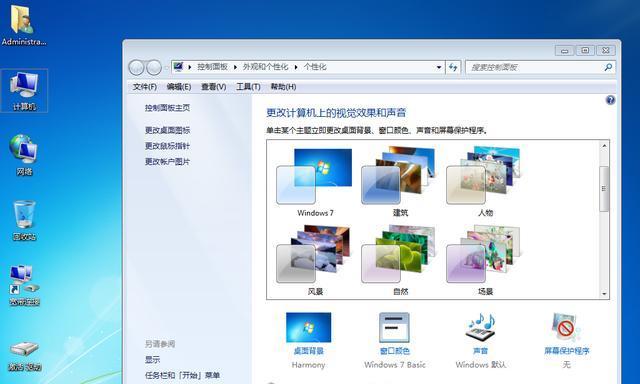The image size is (640, 384).
Task: Close the personalization window
Action: (606, 51)
